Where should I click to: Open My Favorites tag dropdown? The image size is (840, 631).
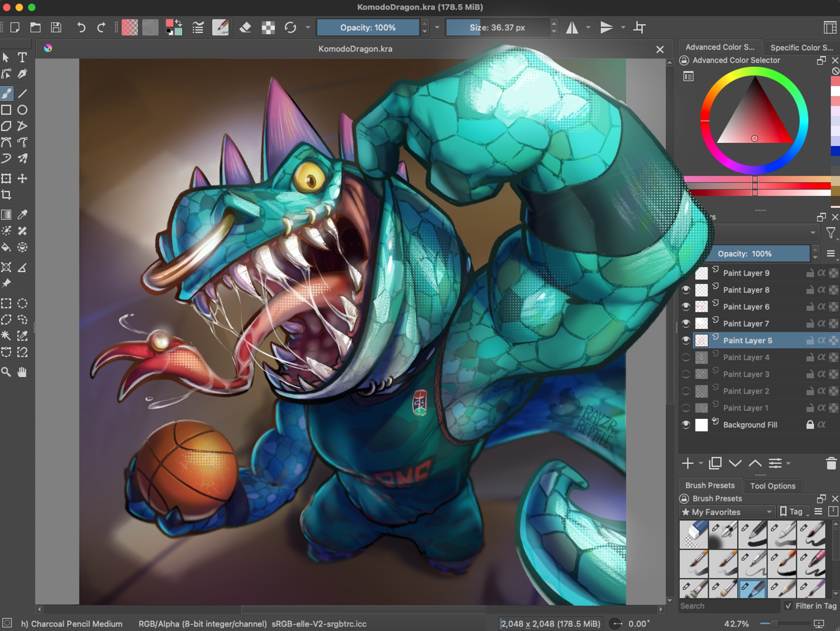pyautogui.click(x=727, y=512)
